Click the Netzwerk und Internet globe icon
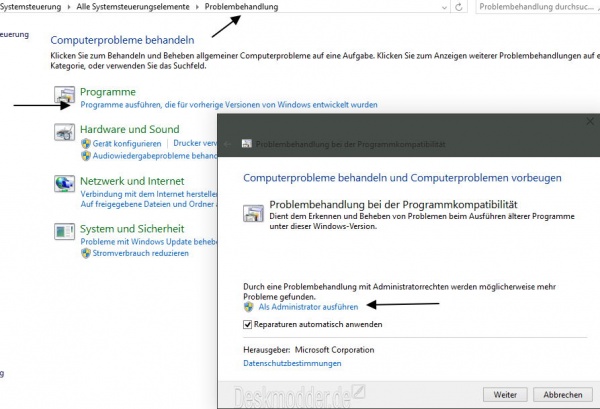Screen dimensions: 600x409 (64, 185)
